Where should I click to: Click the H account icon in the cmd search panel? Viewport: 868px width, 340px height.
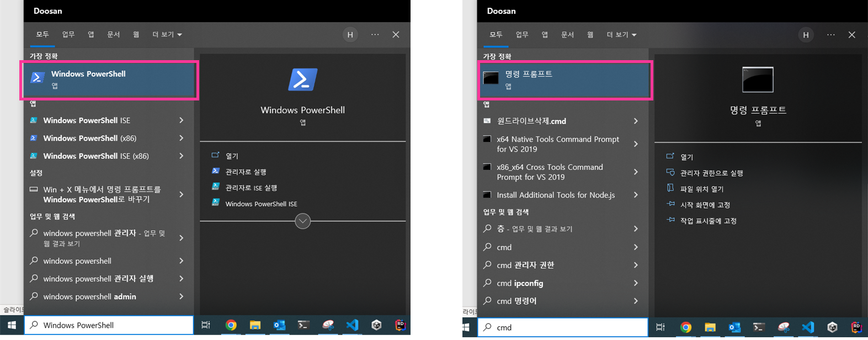pyautogui.click(x=806, y=35)
